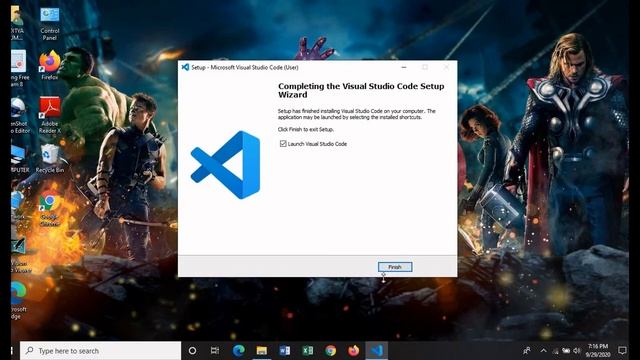
Task: Open battery status in system tray
Action: (x=566, y=351)
